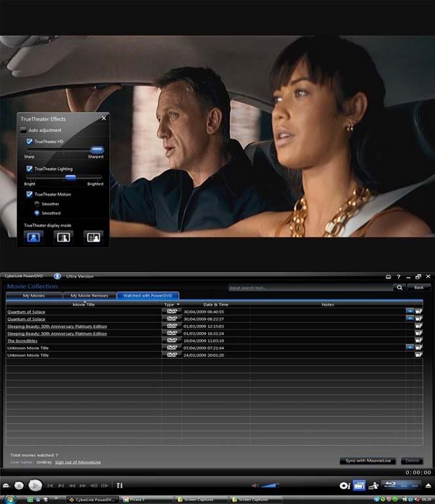Step one frame backward
435x504 pixels.
coord(94,486)
